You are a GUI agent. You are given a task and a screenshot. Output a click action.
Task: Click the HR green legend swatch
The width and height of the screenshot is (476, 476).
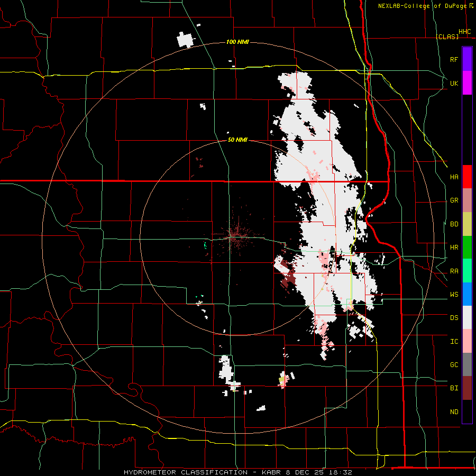(467, 247)
